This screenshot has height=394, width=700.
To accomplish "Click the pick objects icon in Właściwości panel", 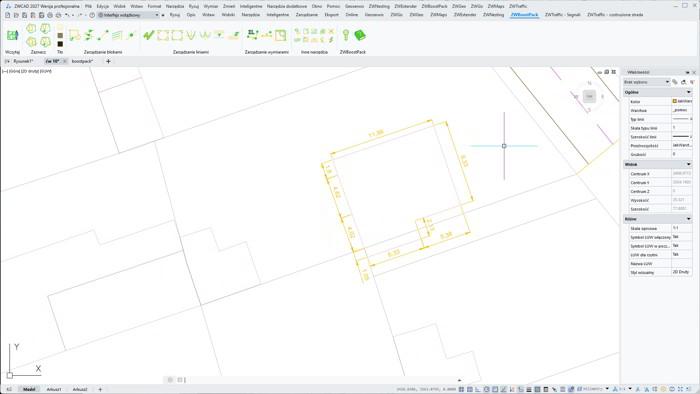I will coord(683,82).
